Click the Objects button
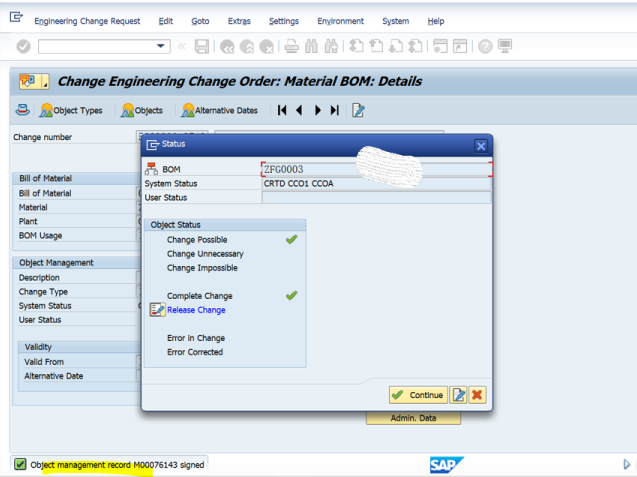 [142, 110]
